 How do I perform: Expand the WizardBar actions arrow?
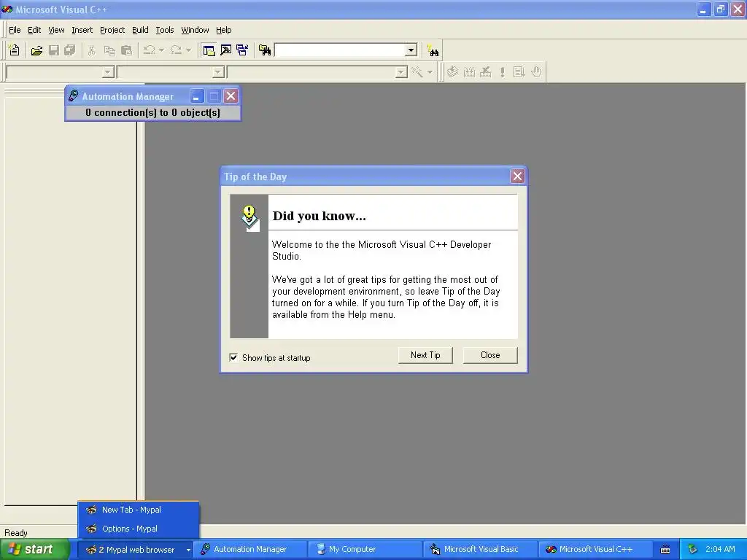(430, 72)
